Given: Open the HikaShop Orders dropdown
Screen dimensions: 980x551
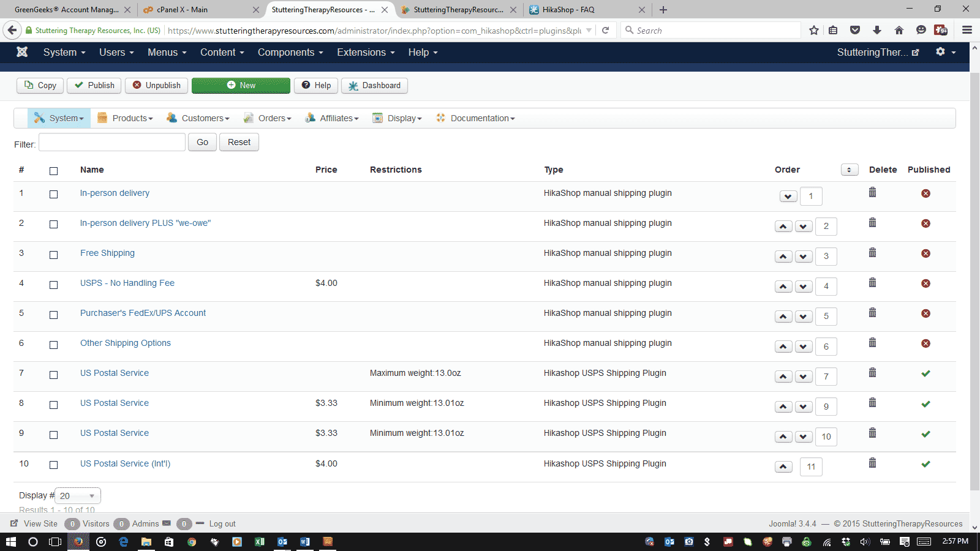Looking at the screenshot, I should (x=267, y=118).
